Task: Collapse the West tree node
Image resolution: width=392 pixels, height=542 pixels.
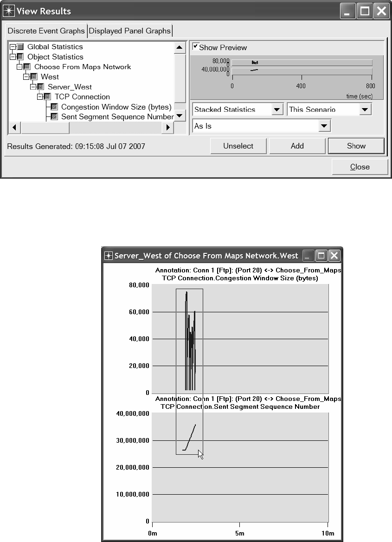Action: coord(26,77)
